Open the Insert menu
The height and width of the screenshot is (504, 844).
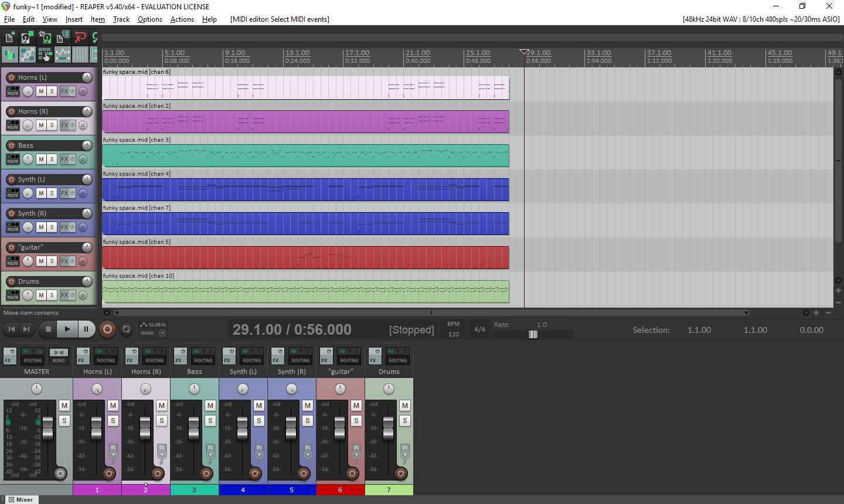[x=74, y=19]
